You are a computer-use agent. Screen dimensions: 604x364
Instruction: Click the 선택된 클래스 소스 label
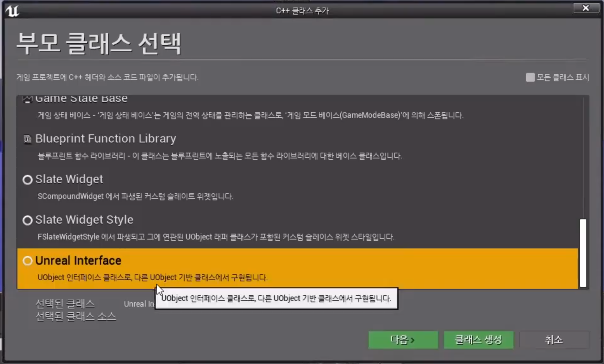click(76, 316)
